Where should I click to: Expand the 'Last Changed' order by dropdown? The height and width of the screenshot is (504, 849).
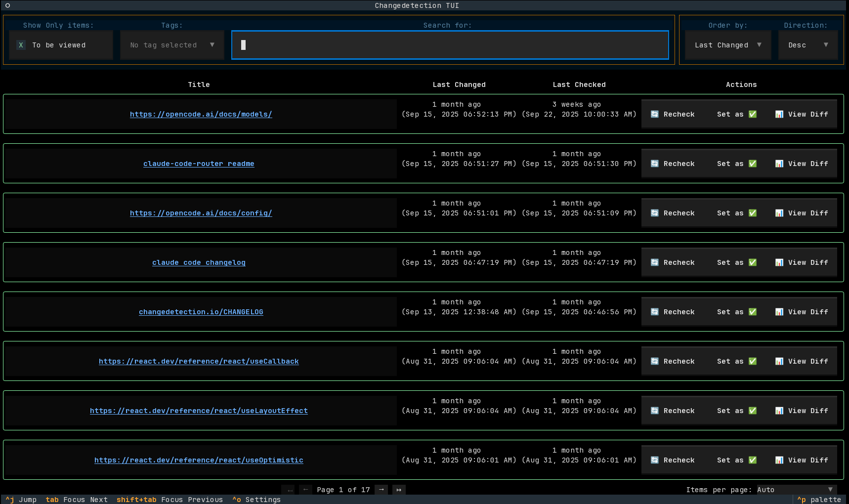727,45
